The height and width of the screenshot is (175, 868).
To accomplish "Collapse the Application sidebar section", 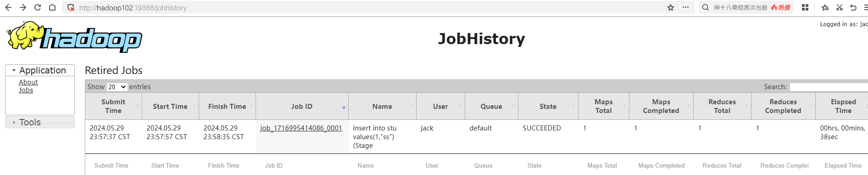I will (40, 70).
